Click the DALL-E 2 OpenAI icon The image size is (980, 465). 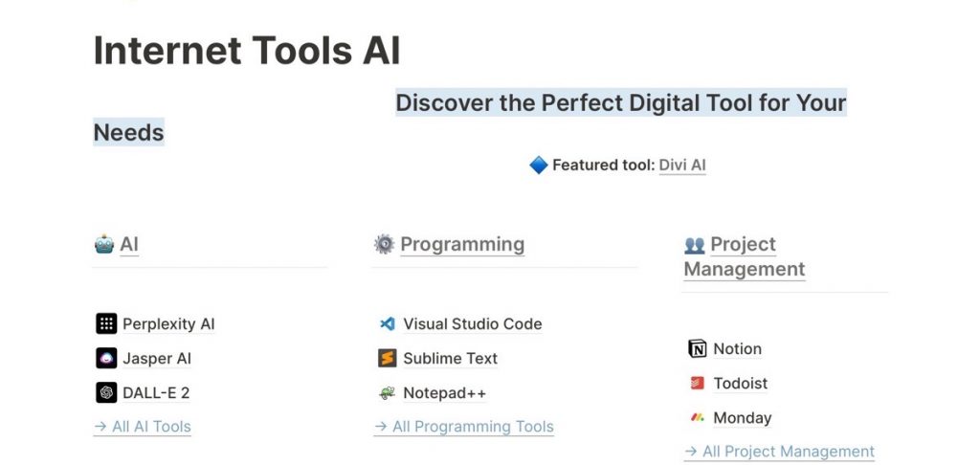(106, 392)
